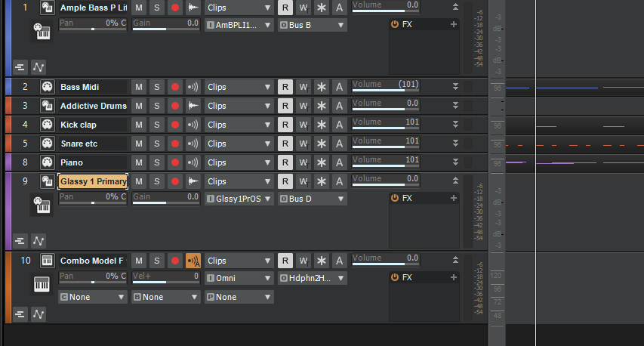
Task: Click the instrument icon on Bass Midi track
Action: (x=47, y=87)
